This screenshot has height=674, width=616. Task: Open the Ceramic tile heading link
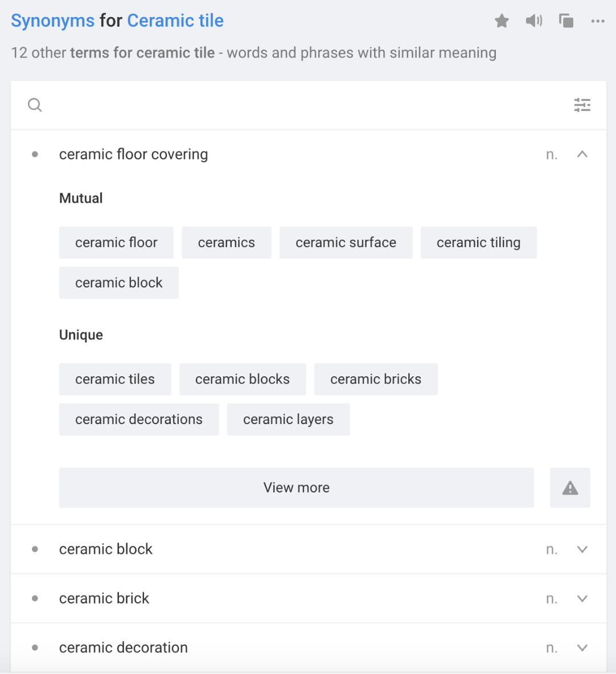click(175, 21)
